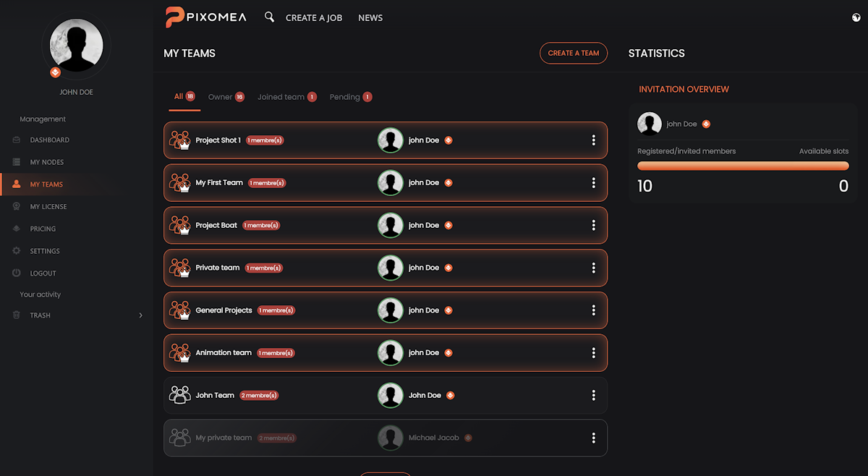Open options menu for Project Shot 1
Viewport: 868px width, 476px height.
pyautogui.click(x=594, y=140)
